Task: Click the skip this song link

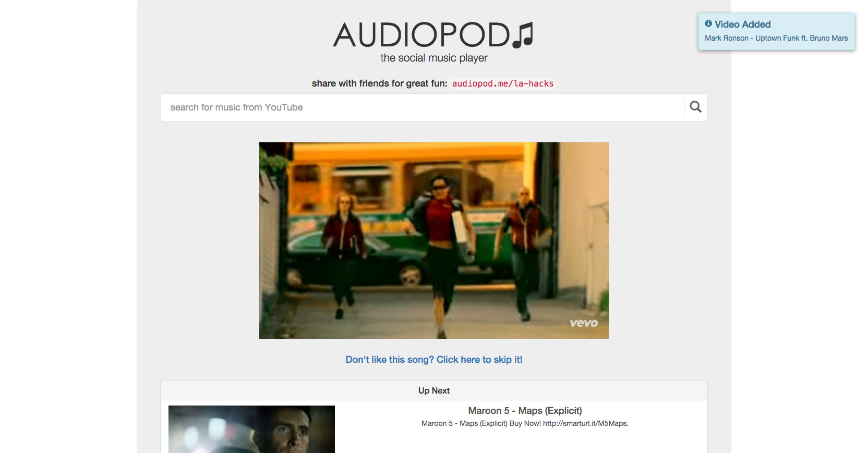Action: (434, 360)
